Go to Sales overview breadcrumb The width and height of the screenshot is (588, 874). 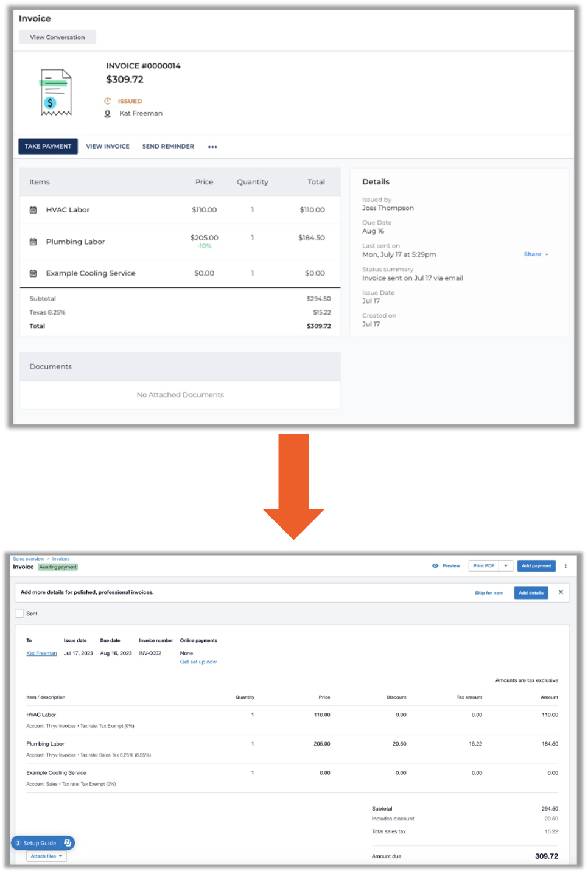28,559
